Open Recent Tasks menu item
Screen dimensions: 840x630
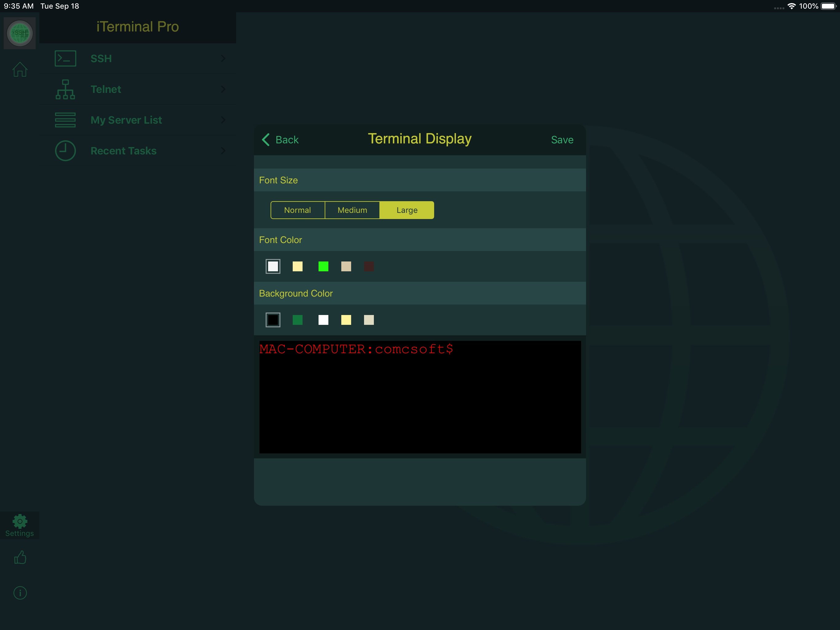(123, 151)
